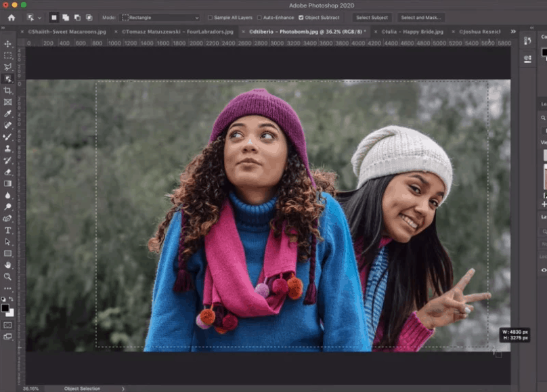Click the Home icon in options bar

click(x=11, y=18)
